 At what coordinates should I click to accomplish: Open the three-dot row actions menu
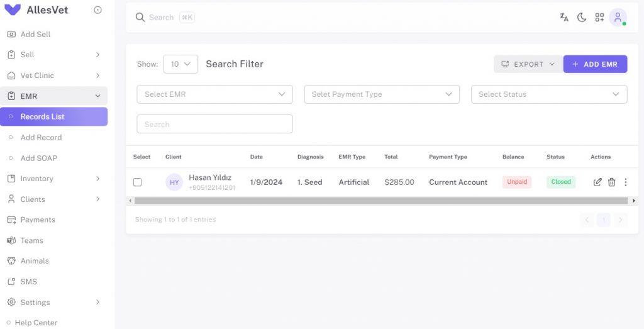coord(626,182)
